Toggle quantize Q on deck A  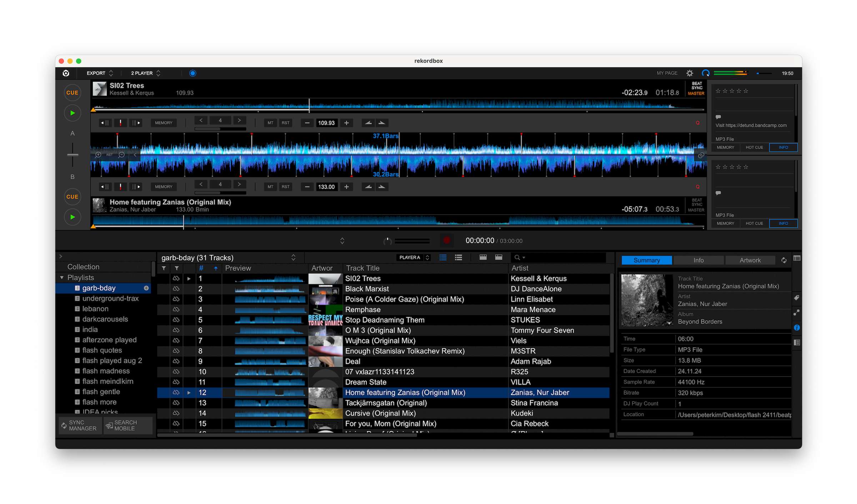tap(698, 122)
